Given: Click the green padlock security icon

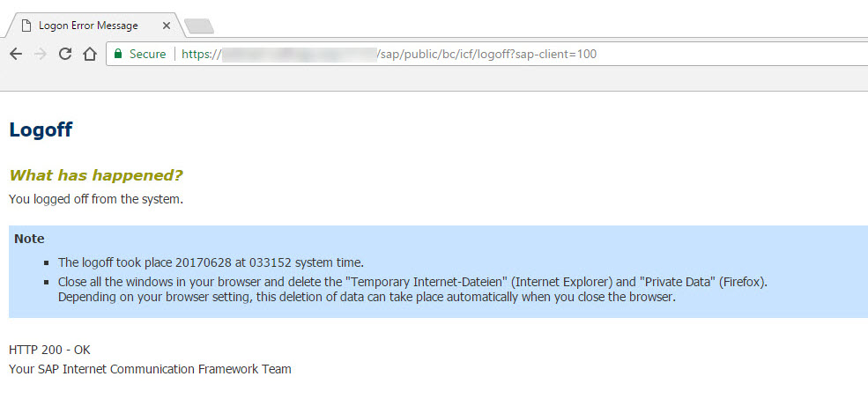Looking at the screenshot, I should point(117,54).
